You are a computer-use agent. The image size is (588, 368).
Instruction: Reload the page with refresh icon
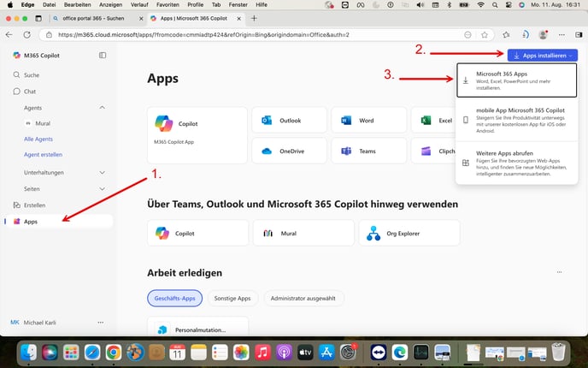(x=27, y=34)
